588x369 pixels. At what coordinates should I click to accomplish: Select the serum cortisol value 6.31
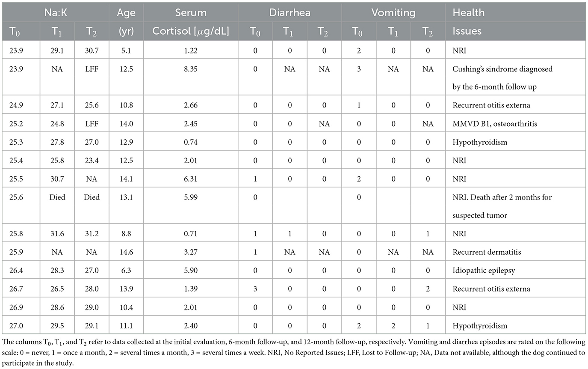coord(191,179)
